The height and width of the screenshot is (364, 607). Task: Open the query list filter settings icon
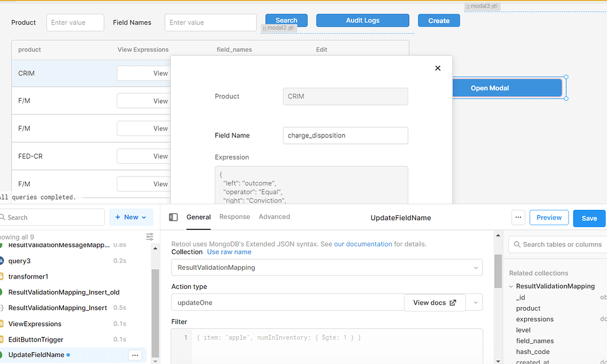point(150,237)
